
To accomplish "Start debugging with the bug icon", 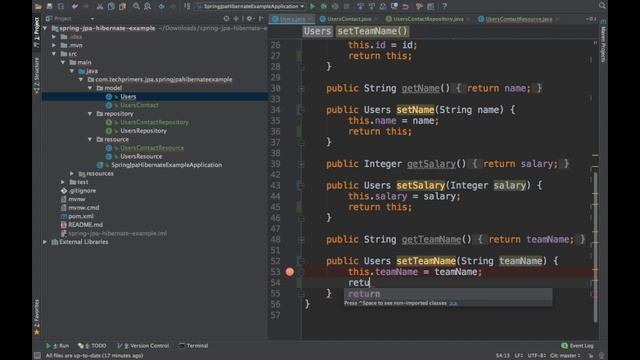I will 324,6.
